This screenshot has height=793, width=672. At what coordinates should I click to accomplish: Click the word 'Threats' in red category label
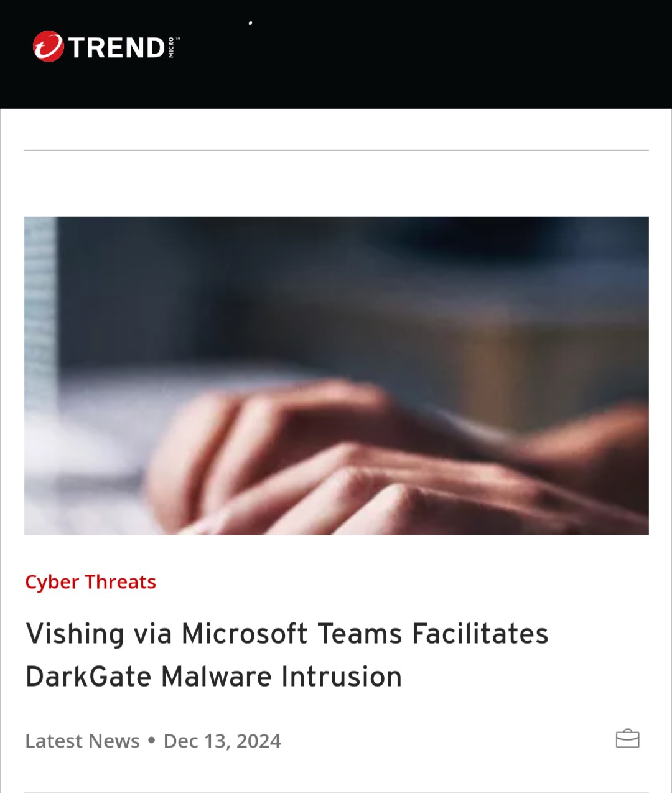[121, 582]
